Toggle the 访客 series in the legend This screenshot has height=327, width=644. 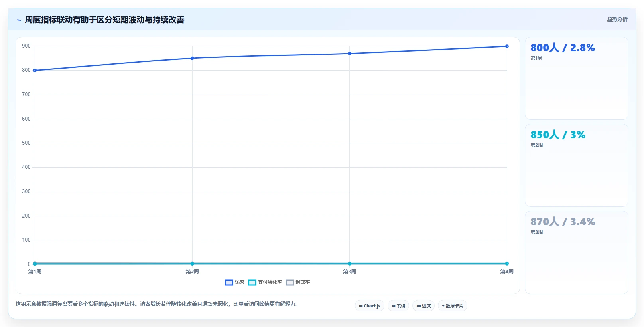click(x=235, y=282)
